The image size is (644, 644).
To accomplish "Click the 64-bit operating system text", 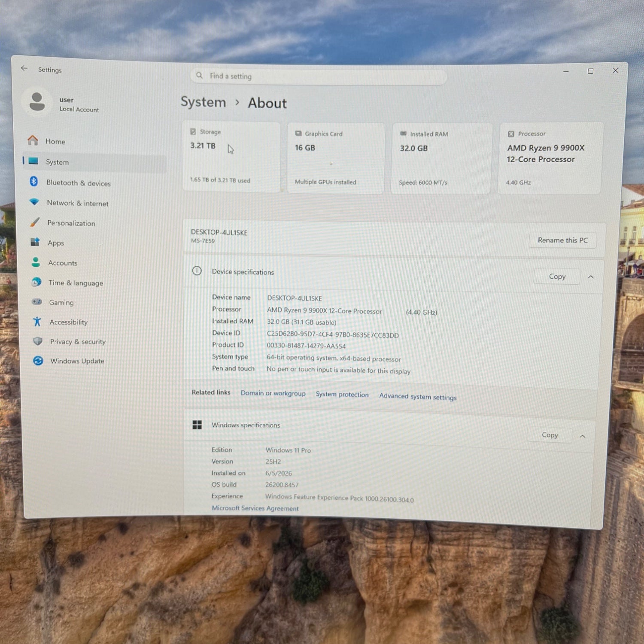I will (334, 358).
